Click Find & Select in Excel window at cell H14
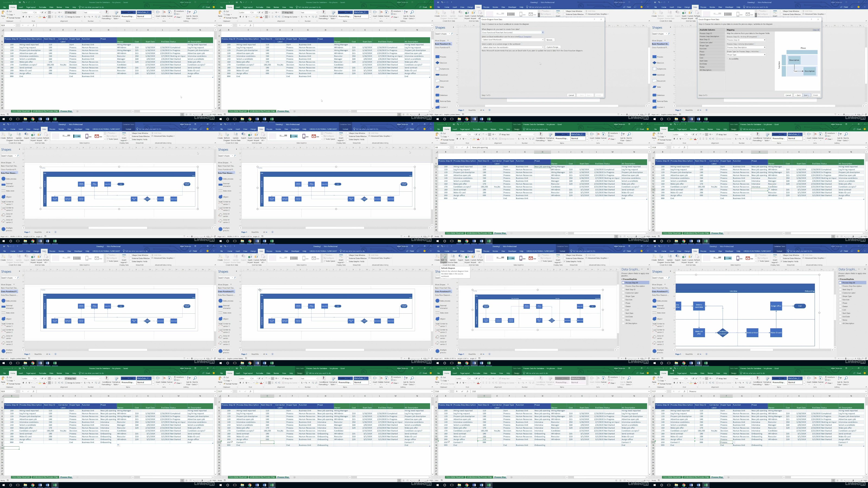 click(x=846, y=137)
